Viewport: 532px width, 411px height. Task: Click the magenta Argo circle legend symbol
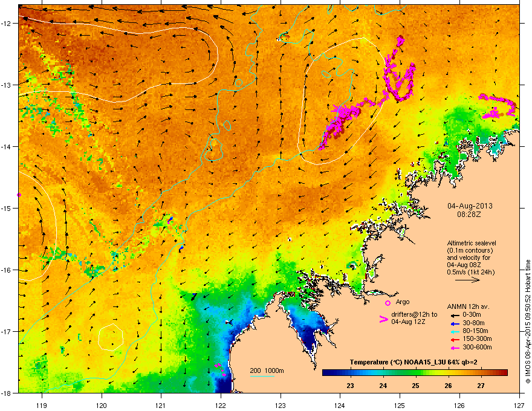click(388, 303)
